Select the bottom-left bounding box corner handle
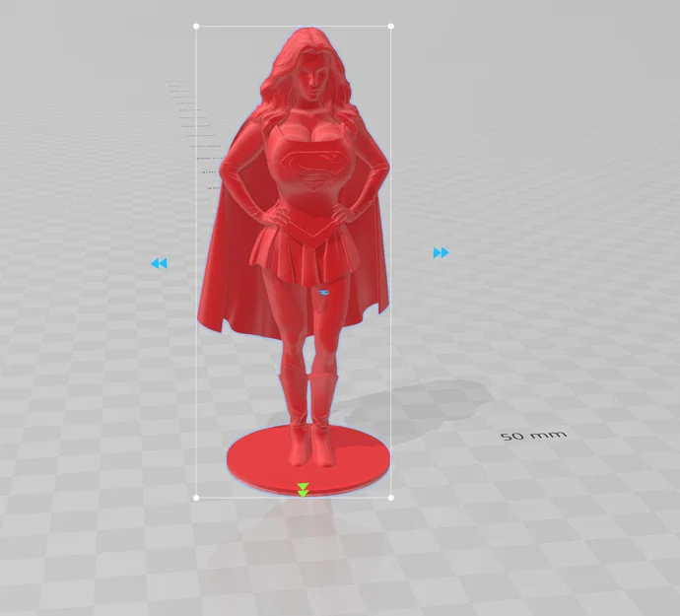This screenshot has width=680, height=616. point(196,498)
